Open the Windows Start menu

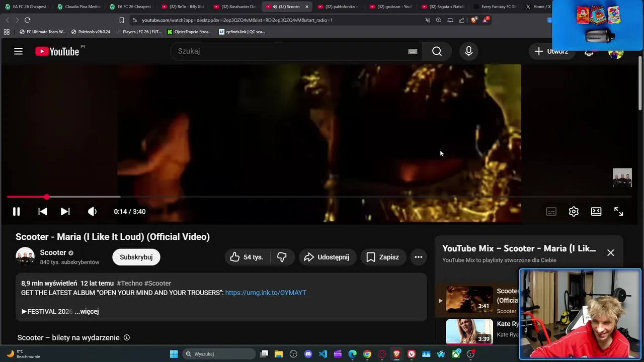[x=174, y=354]
